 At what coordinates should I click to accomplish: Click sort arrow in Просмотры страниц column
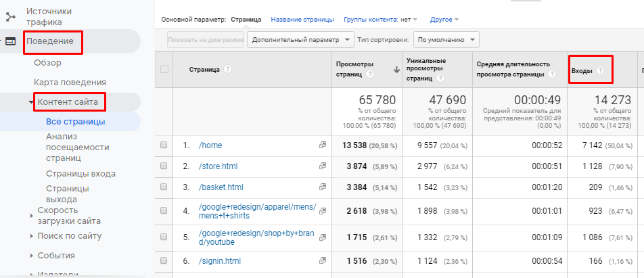click(x=396, y=70)
